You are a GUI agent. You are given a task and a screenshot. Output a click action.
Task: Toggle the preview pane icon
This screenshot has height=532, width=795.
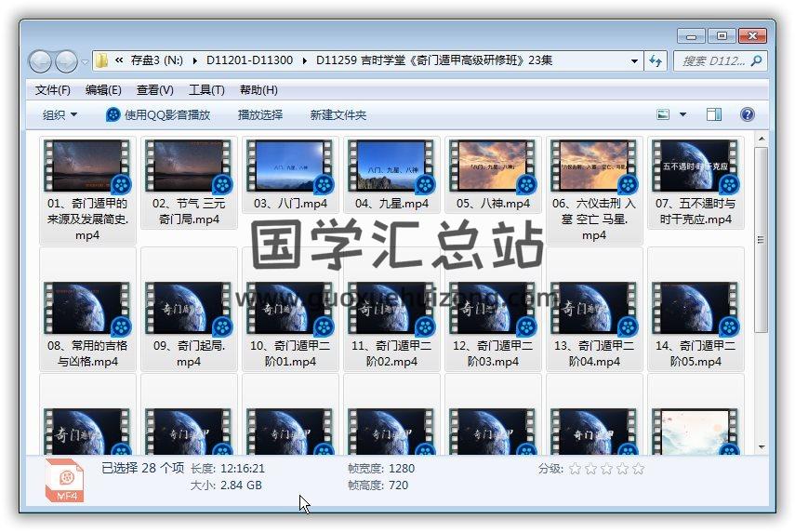714,114
